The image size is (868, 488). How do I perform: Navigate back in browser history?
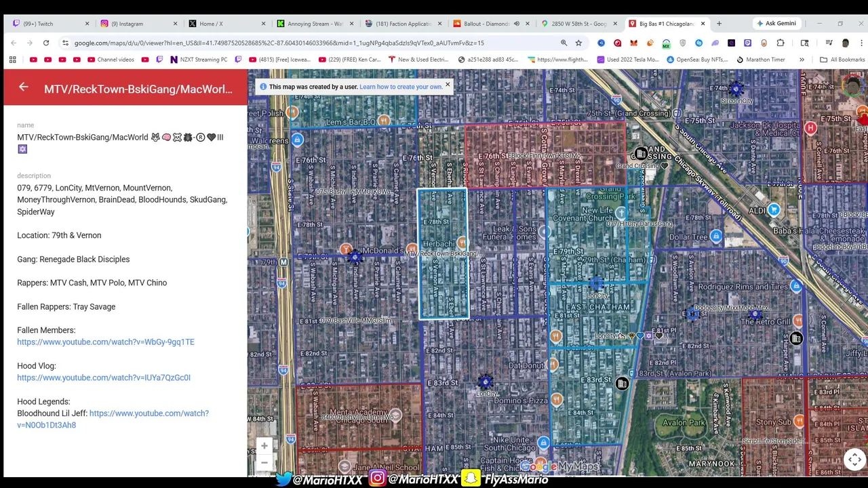click(x=14, y=43)
